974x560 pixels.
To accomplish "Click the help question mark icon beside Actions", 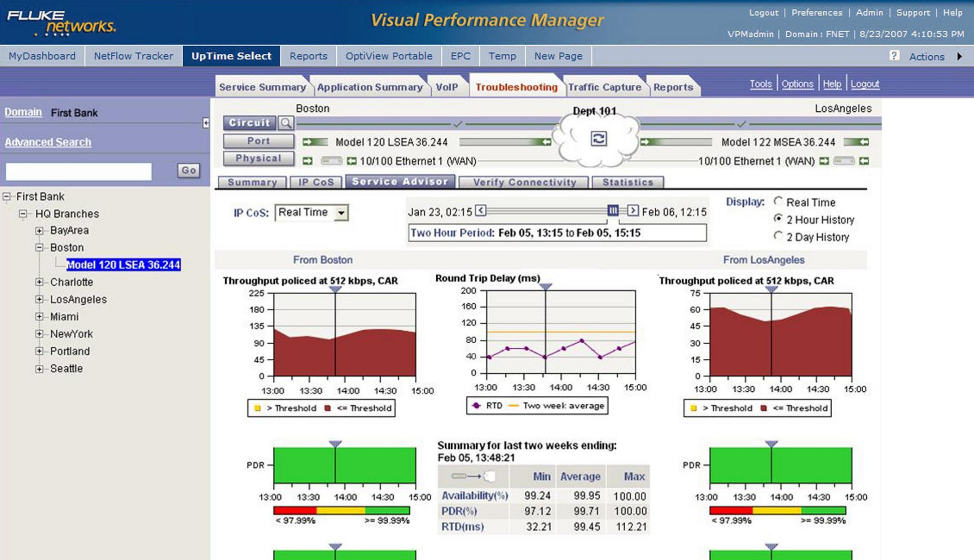I will point(894,56).
